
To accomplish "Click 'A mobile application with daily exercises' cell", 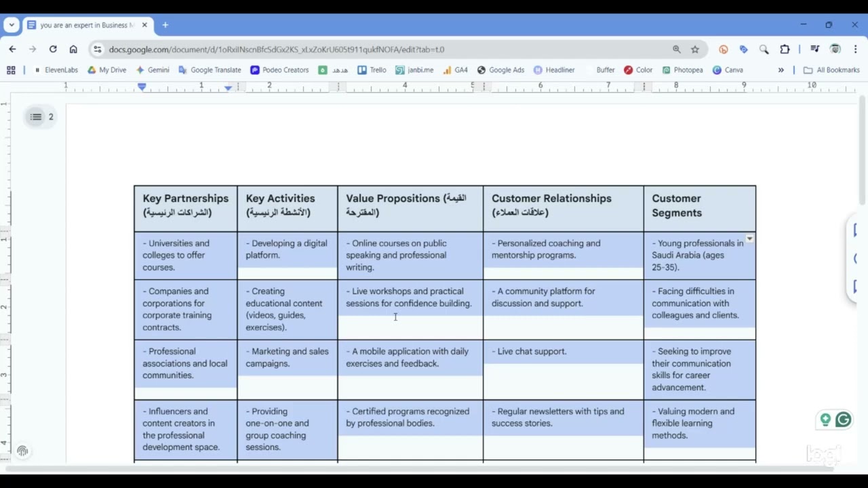I will tap(410, 369).
